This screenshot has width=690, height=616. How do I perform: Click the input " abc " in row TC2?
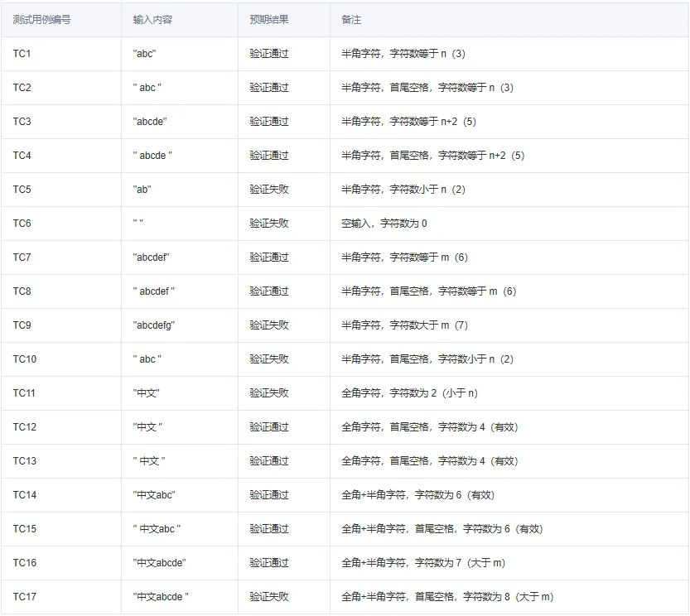pos(147,88)
